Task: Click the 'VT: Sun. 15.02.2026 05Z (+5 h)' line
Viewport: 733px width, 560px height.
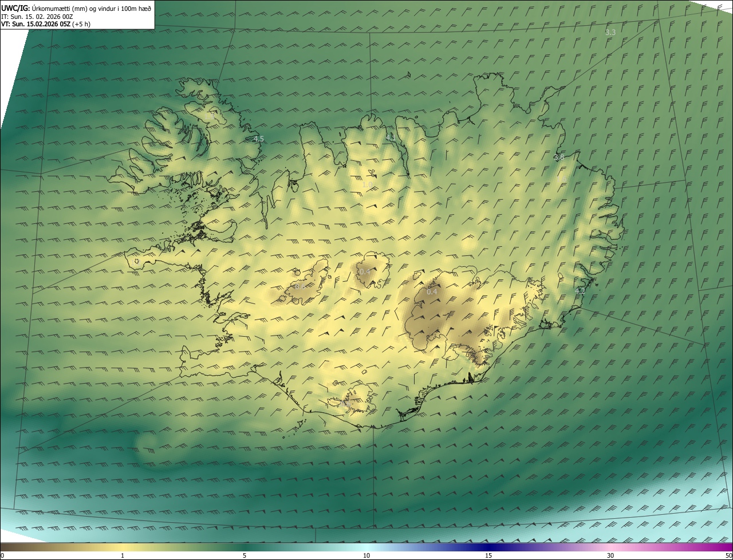Action: [x=46, y=24]
